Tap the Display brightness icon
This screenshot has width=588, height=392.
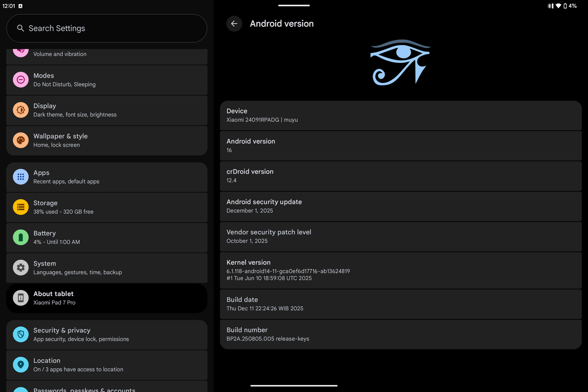pyautogui.click(x=21, y=110)
